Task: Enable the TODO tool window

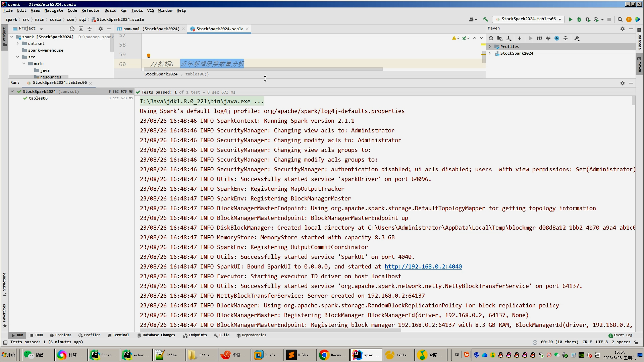Action: (39, 335)
